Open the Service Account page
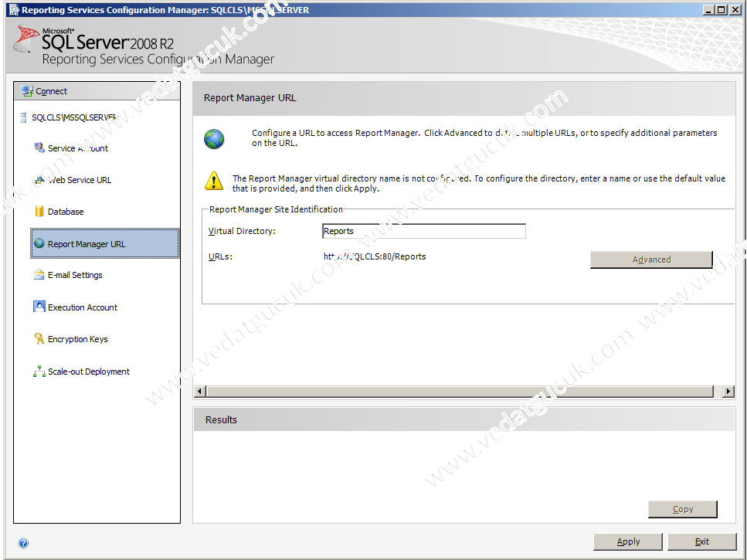This screenshot has height=560, width=747. click(x=78, y=148)
